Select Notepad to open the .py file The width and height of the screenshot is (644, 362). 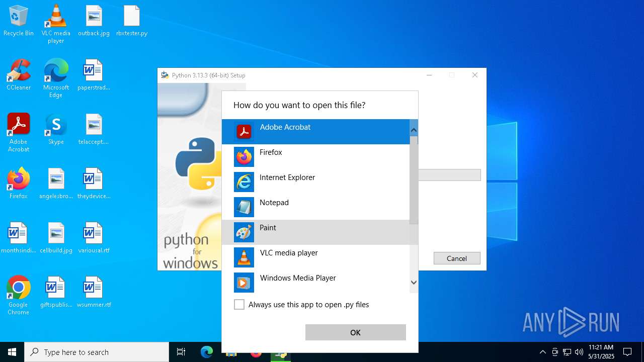316,207
